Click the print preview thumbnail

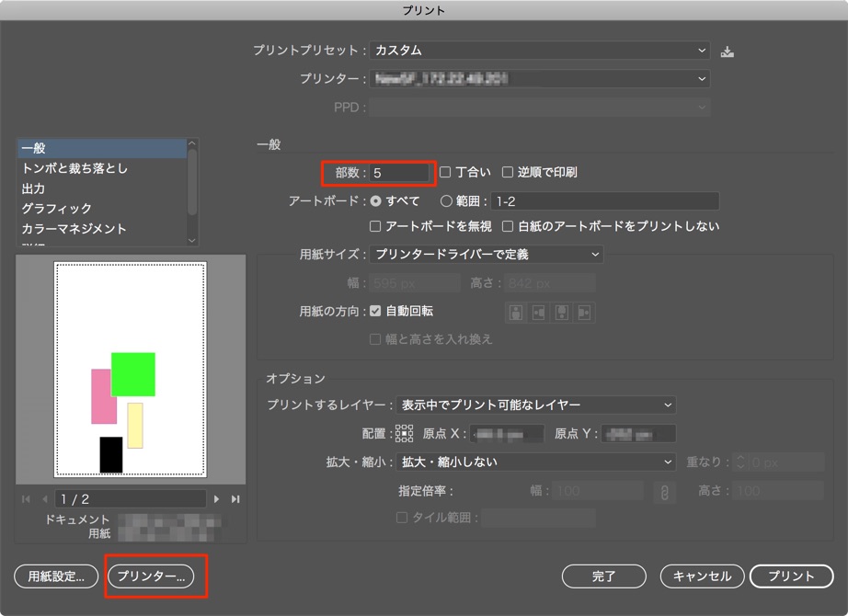pyautogui.click(x=131, y=370)
